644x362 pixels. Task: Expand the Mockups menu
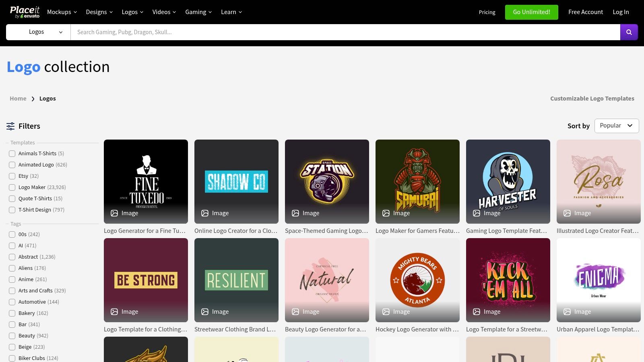[62, 12]
